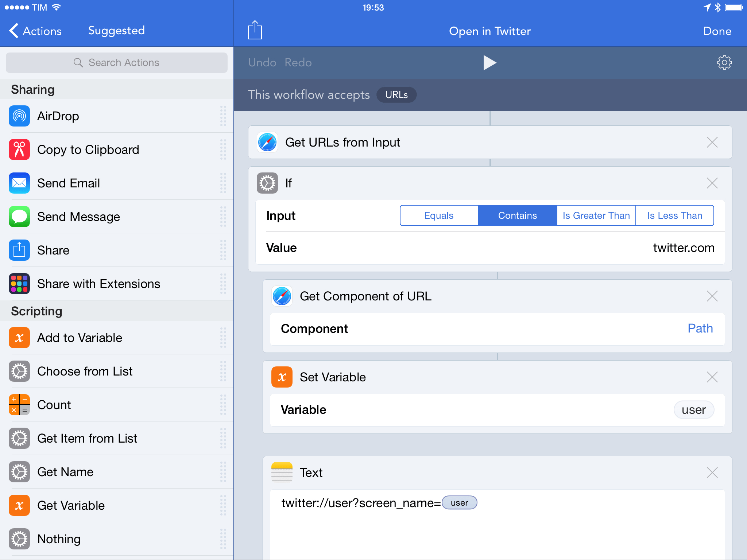Tap the If action gear icon

pos(267,183)
